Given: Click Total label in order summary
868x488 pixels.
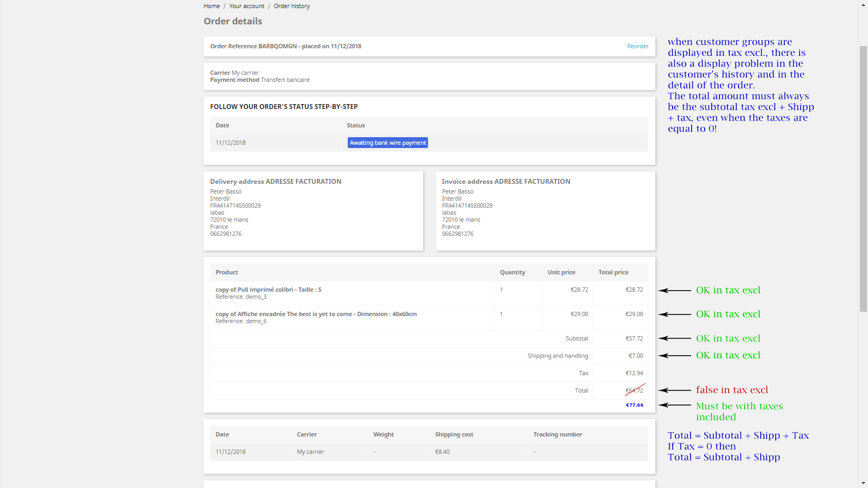Looking at the screenshot, I should pyautogui.click(x=582, y=390).
